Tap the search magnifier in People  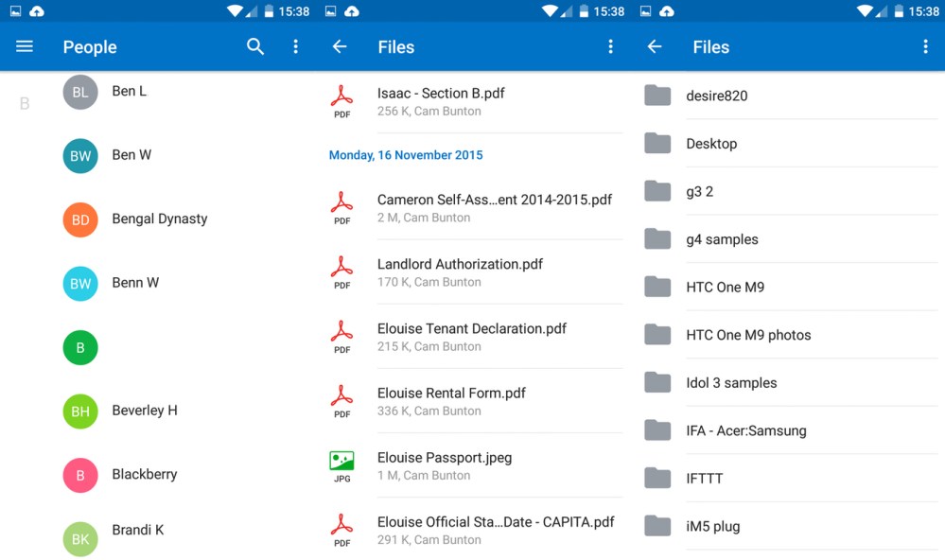[x=255, y=46]
